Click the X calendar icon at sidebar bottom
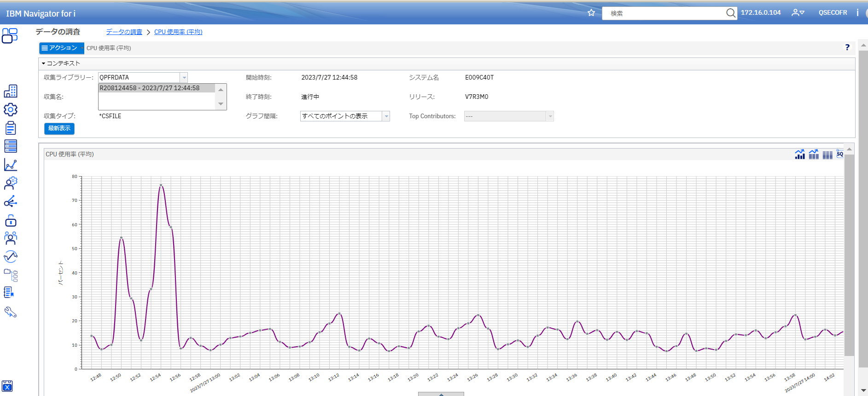Image resolution: width=868 pixels, height=396 pixels. point(7,386)
